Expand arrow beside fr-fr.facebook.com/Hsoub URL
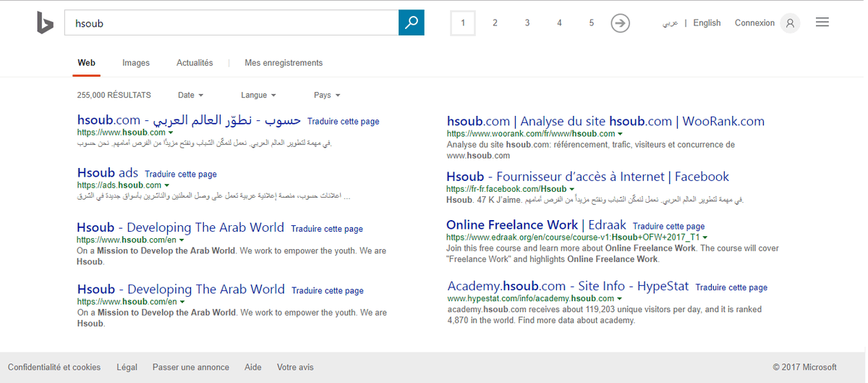 (572, 190)
